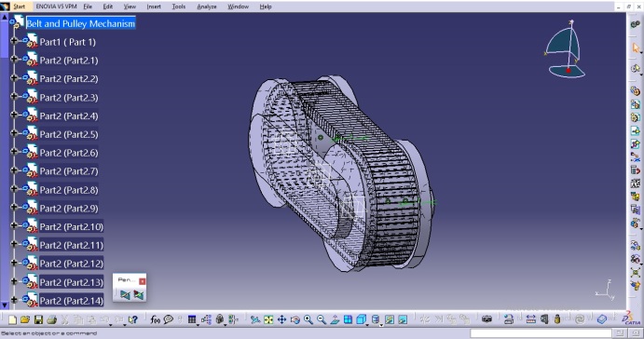The height and width of the screenshot is (339, 644).
Task: Open the File menu
Action: click(88, 7)
